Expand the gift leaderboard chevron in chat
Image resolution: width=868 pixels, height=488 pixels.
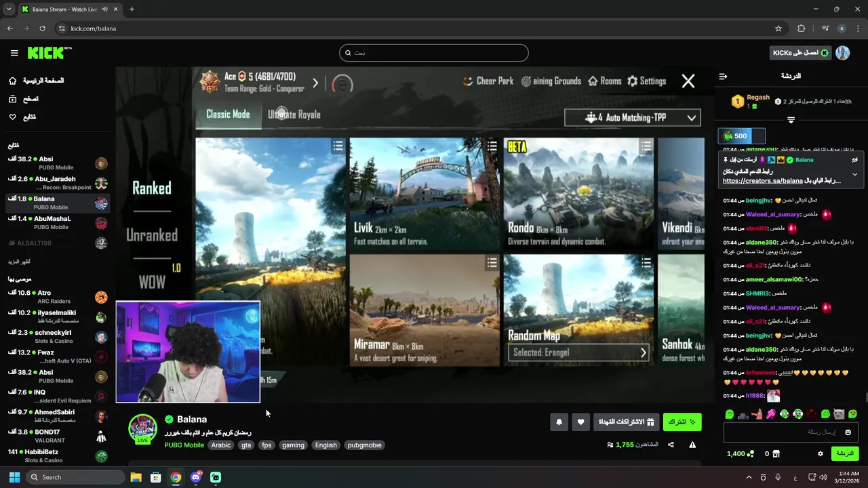point(791,120)
